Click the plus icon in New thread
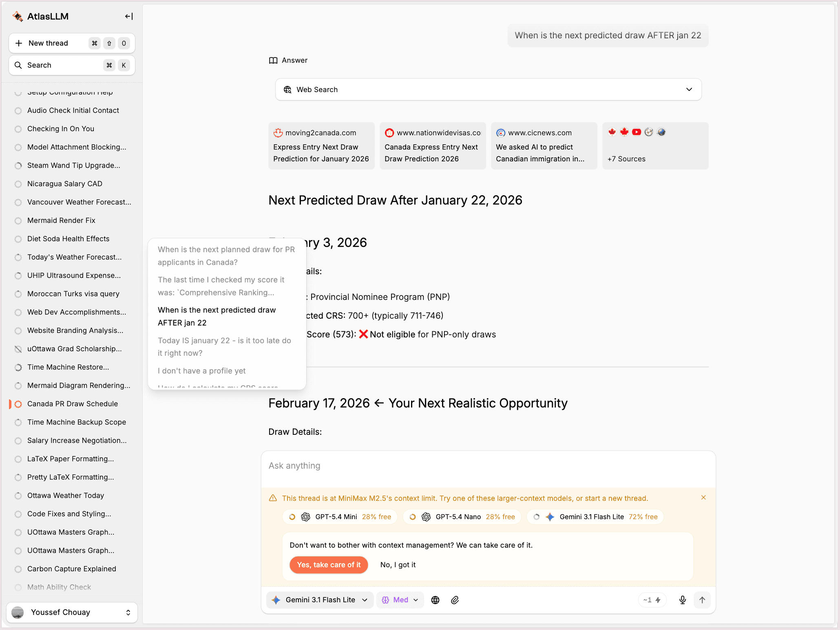Image resolution: width=840 pixels, height=630 pixels. (19, 43)
